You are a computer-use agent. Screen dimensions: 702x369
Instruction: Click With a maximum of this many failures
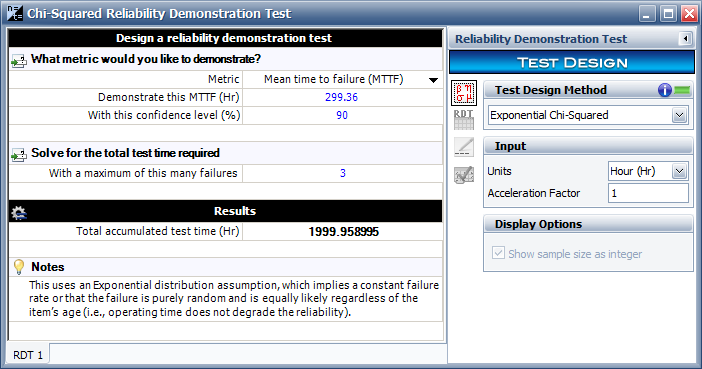pyautogui.click(x=143, y=173)
